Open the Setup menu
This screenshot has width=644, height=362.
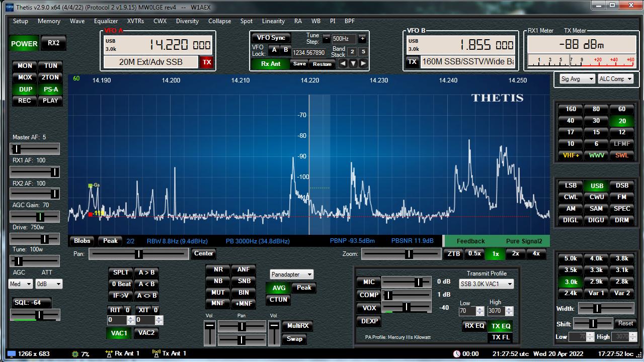tap(21, 21)
